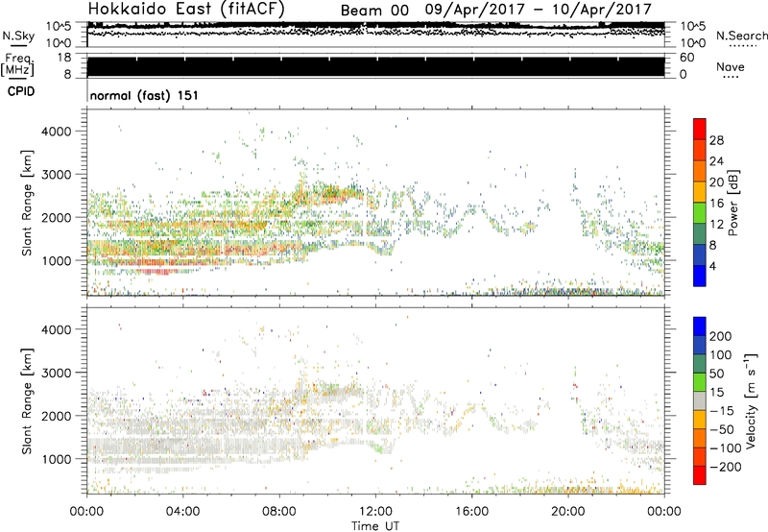The height and width of the screenshot is (532, 768).
Task: Click the 'Hokkaido East (fitACF)' plot title
Action: [x=186, y=10]
